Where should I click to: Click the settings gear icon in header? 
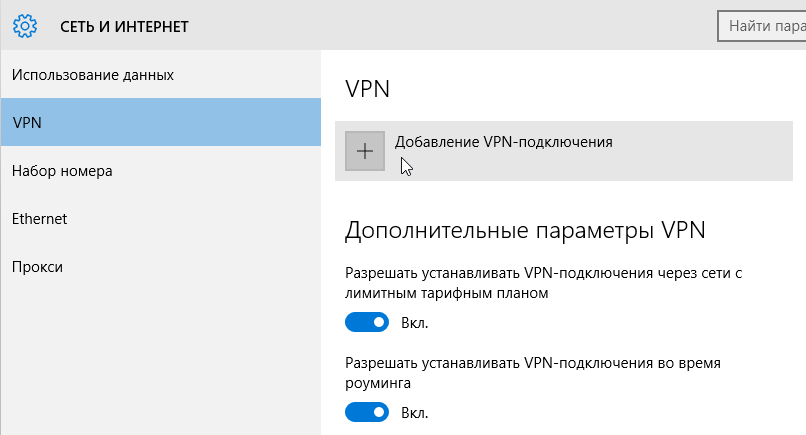(25, 26)
